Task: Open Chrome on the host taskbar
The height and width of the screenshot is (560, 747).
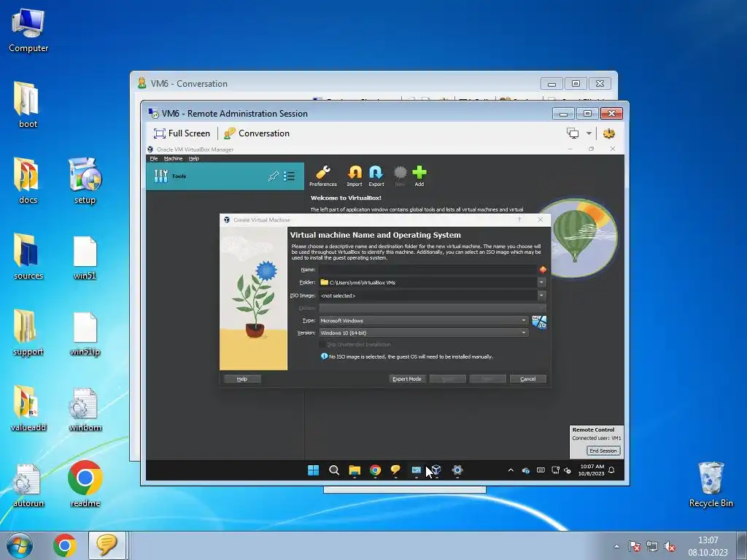Action: 65,545
